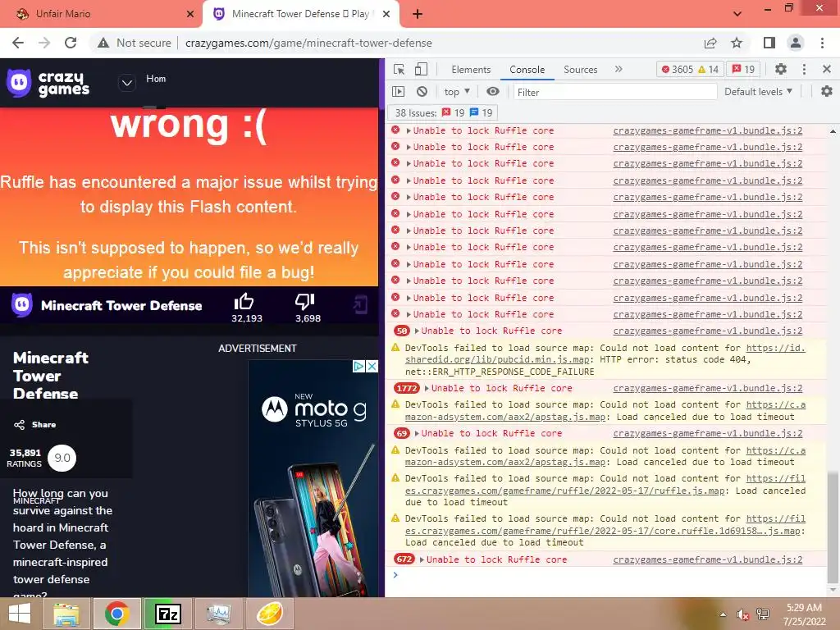Switch to the Sources tab
This screenshot has height=630, width=840.
[x=580, y=70]
